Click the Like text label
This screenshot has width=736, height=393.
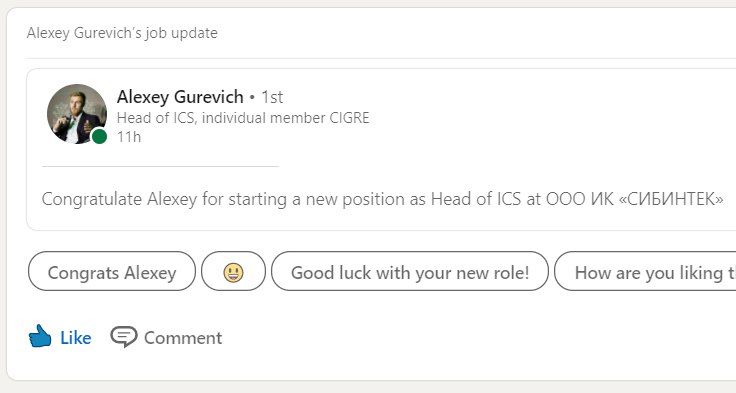76,338
